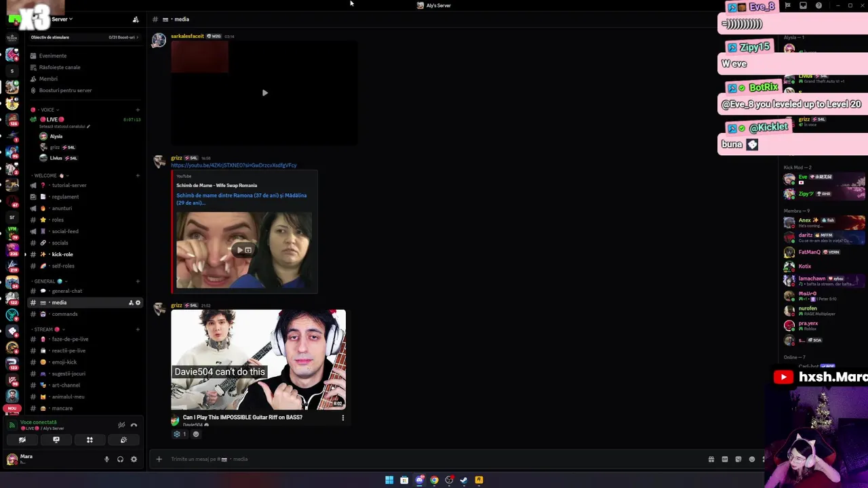Viewport: 868px width, 488px height.
Task: Open the sticker picker
Action: pyautogui.click(x=738, y=459)
